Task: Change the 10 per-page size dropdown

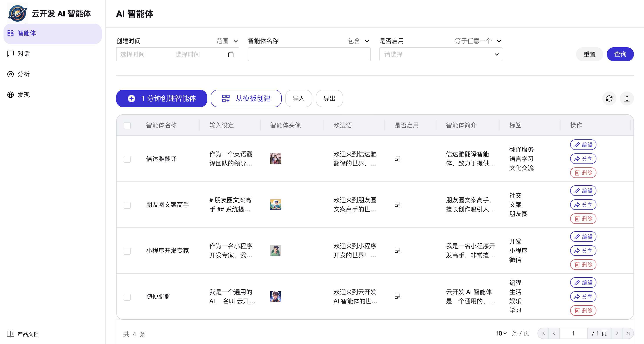Action: (x=501, y=333)
